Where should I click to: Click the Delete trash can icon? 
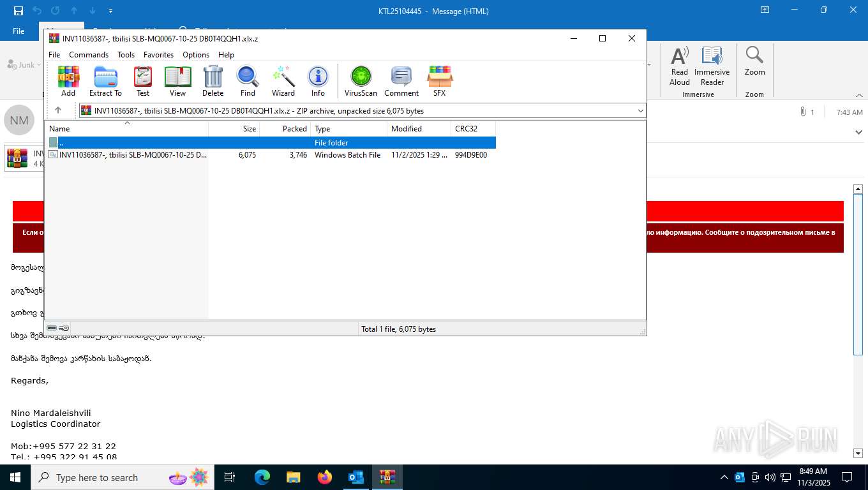(213, 81)
